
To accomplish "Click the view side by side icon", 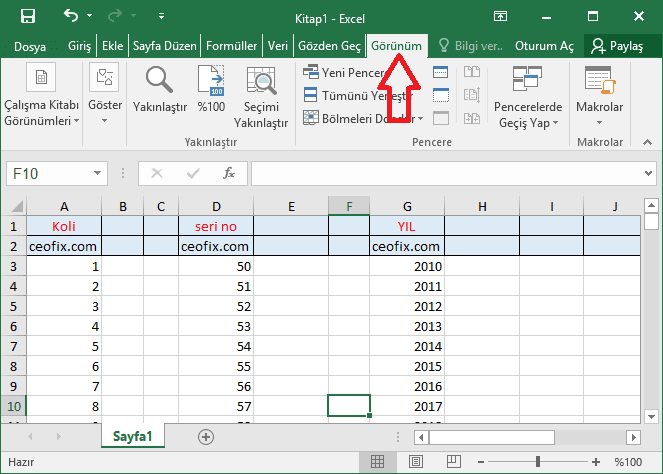I will pyautogui.click(x=472, y=72).
